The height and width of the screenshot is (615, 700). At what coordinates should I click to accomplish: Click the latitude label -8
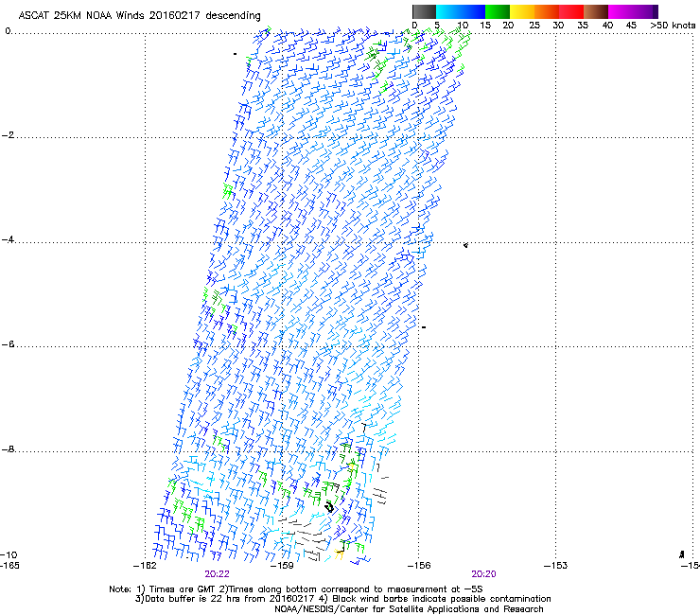coord(8,449)
